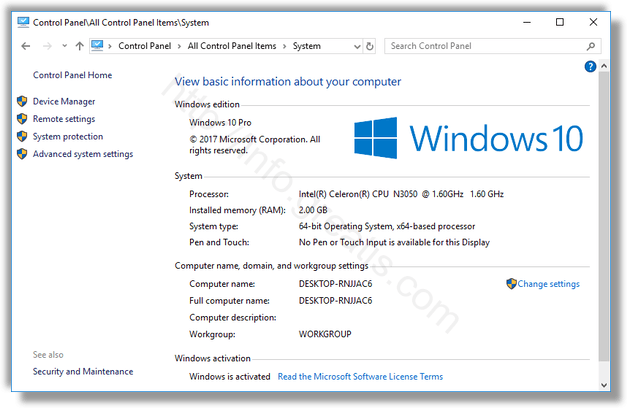The height and width of the screenshot is (408, 627).
Task: Close the System window
Action: [x=593, y=22]
